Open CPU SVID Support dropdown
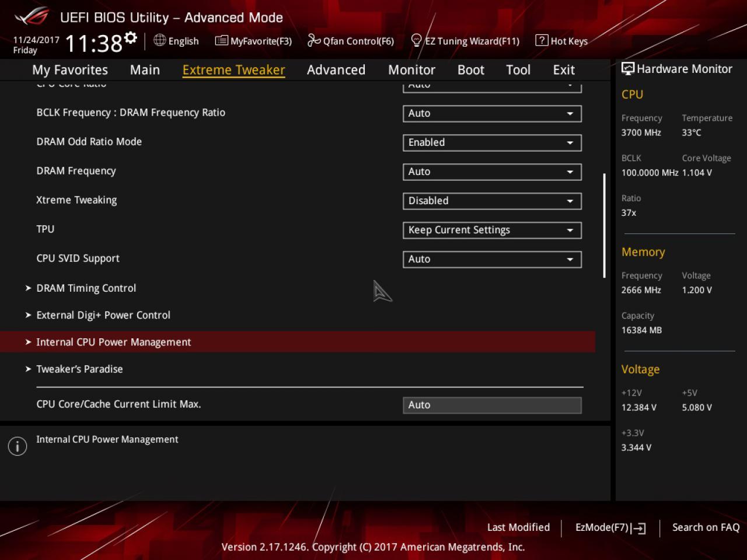747x560 pixels. point(492,260)
